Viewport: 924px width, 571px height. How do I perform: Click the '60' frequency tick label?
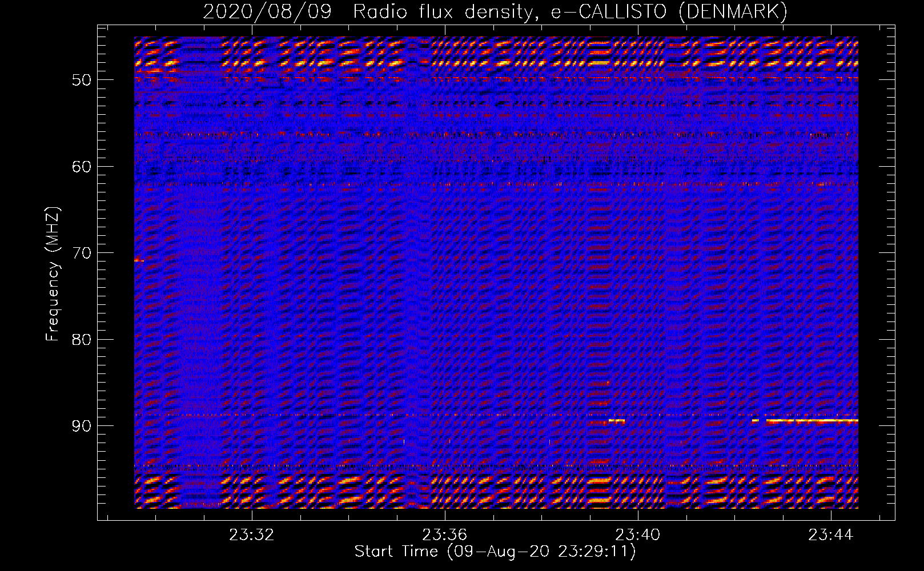(x=82, y=167)
